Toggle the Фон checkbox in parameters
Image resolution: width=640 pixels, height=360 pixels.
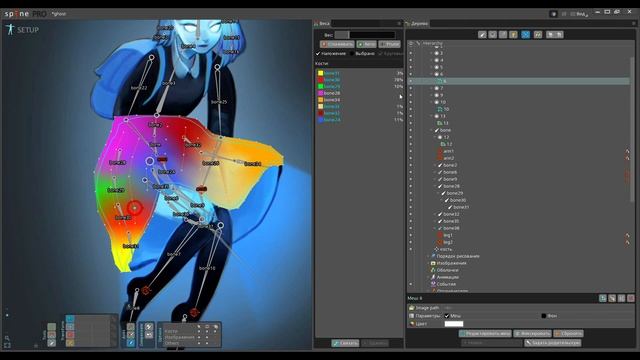point(543,316)
